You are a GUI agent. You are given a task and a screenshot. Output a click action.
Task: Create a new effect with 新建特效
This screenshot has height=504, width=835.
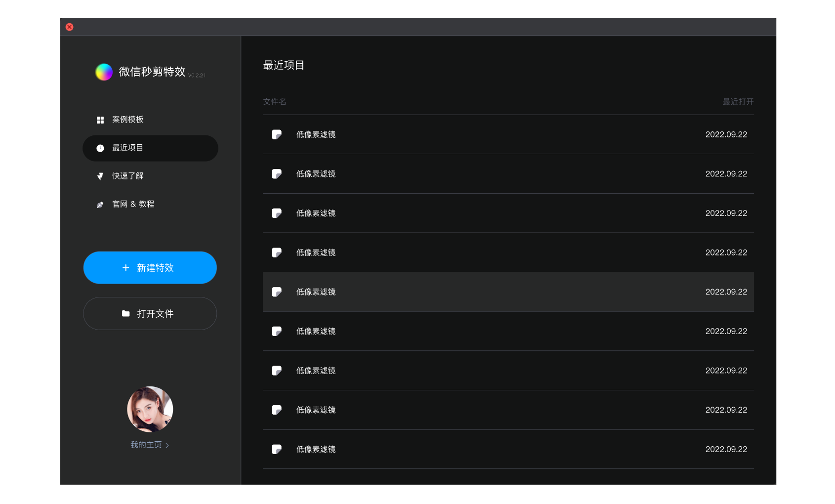tap(150, 268)
